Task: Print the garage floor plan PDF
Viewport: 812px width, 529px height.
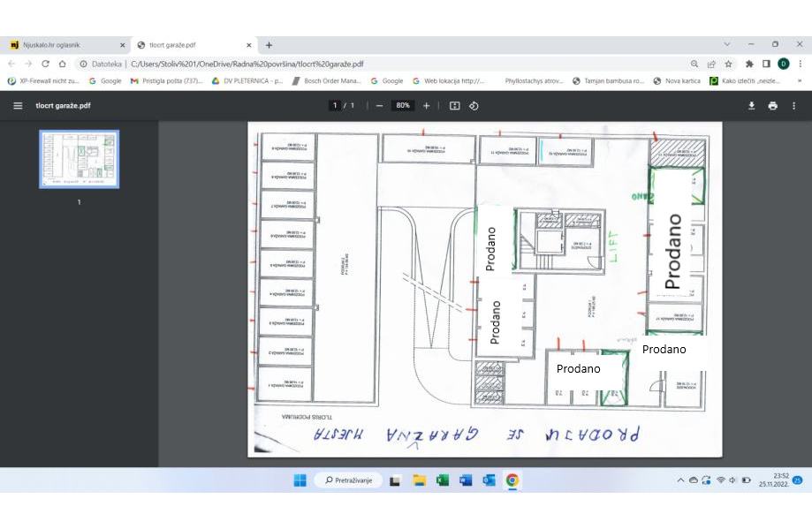Action: 772,105
